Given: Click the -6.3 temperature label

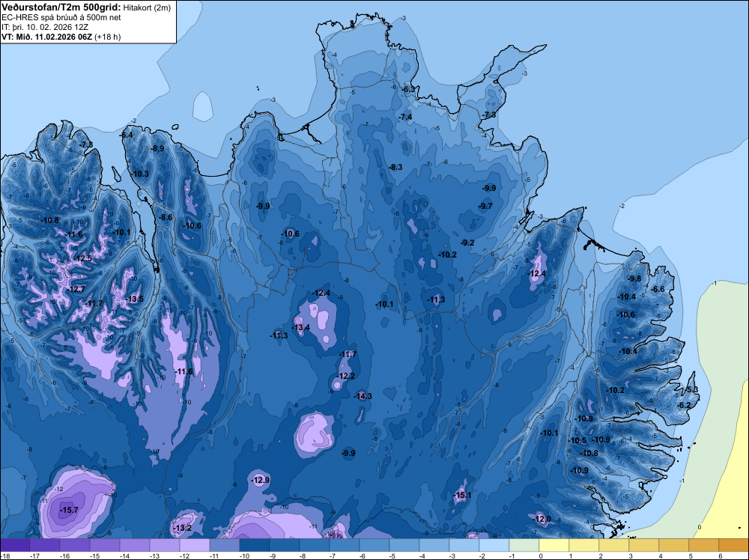Looking at the screenshot, I should click(x=408, y=90).
